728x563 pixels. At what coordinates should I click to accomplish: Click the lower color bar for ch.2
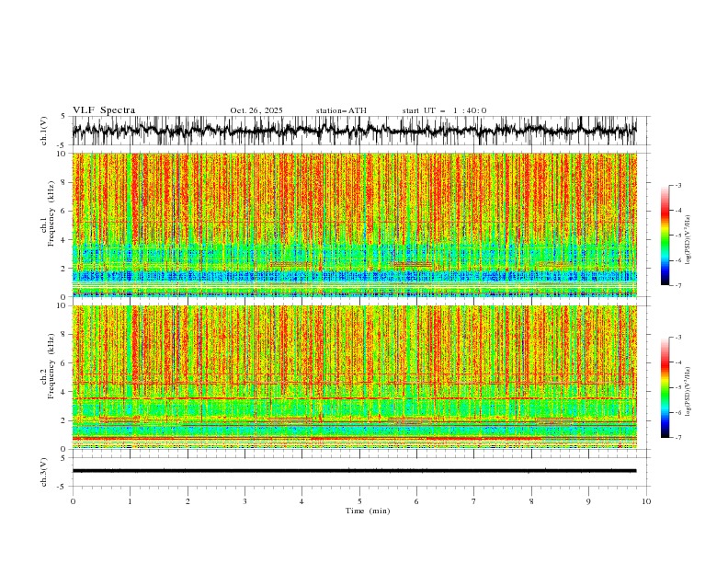(x=665, y=387)
